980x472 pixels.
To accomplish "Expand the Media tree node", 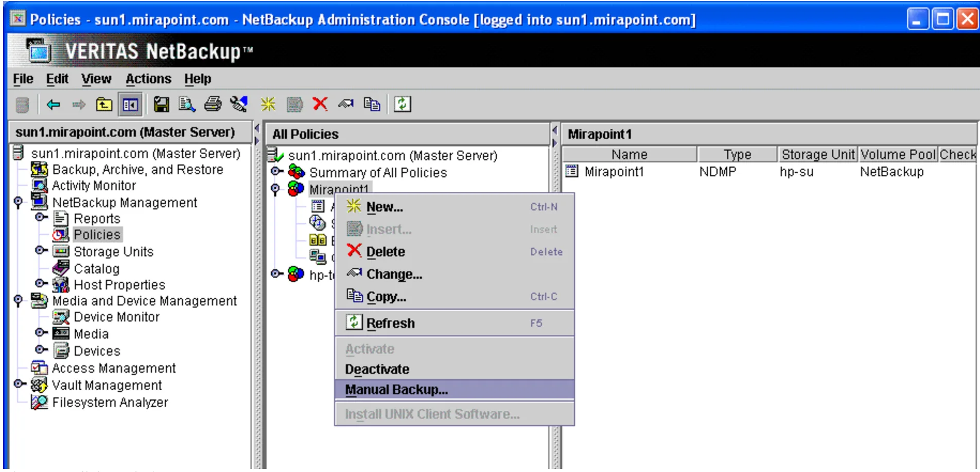I will [41, 333].
